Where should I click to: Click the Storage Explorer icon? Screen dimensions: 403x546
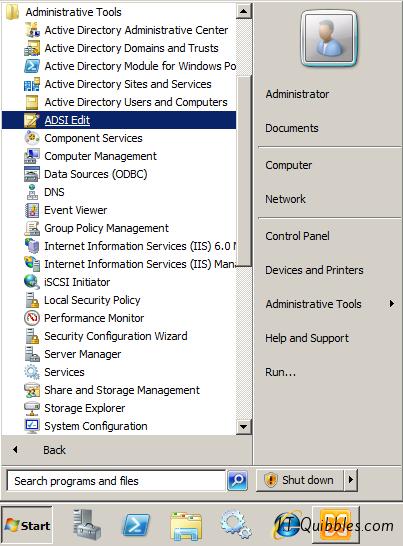[x=32, y=408]
